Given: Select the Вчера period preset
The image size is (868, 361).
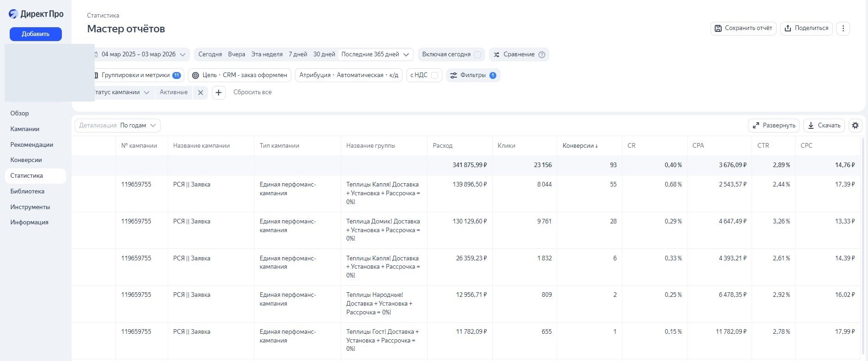Looking at the screenshot, I should (236, 54).
